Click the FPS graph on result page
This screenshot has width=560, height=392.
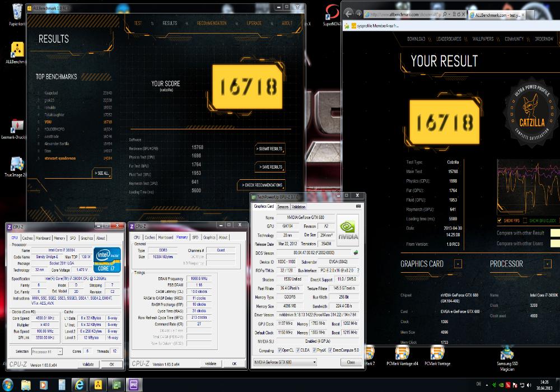tap(528, 188)
